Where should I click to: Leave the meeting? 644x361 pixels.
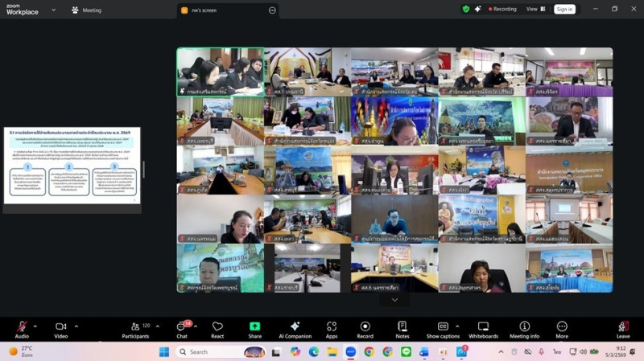click(x=622, y=327)
